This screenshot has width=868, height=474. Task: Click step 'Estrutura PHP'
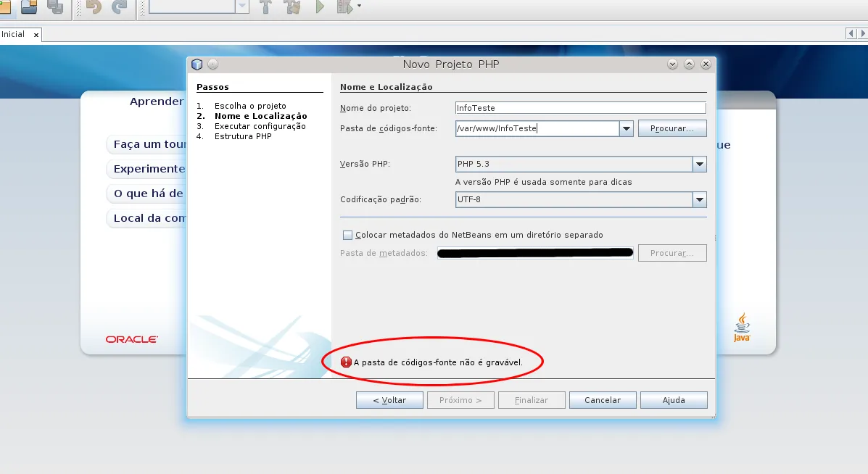243,136
